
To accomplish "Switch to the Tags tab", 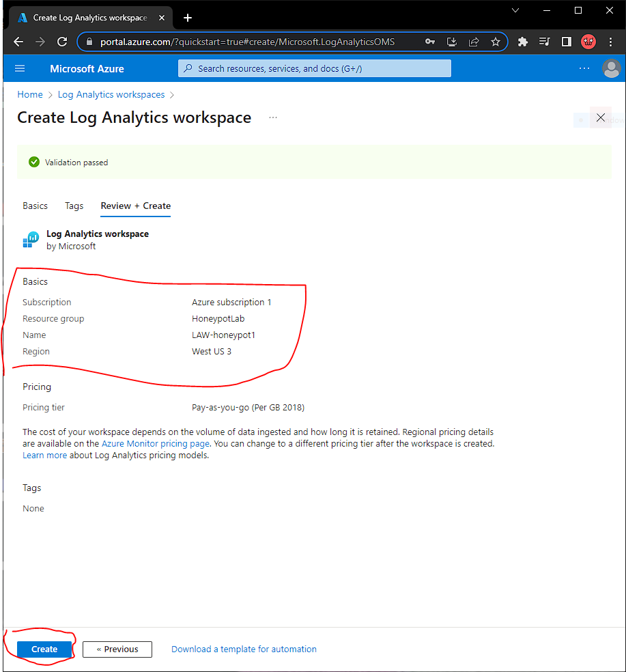I will click(74, 206).
